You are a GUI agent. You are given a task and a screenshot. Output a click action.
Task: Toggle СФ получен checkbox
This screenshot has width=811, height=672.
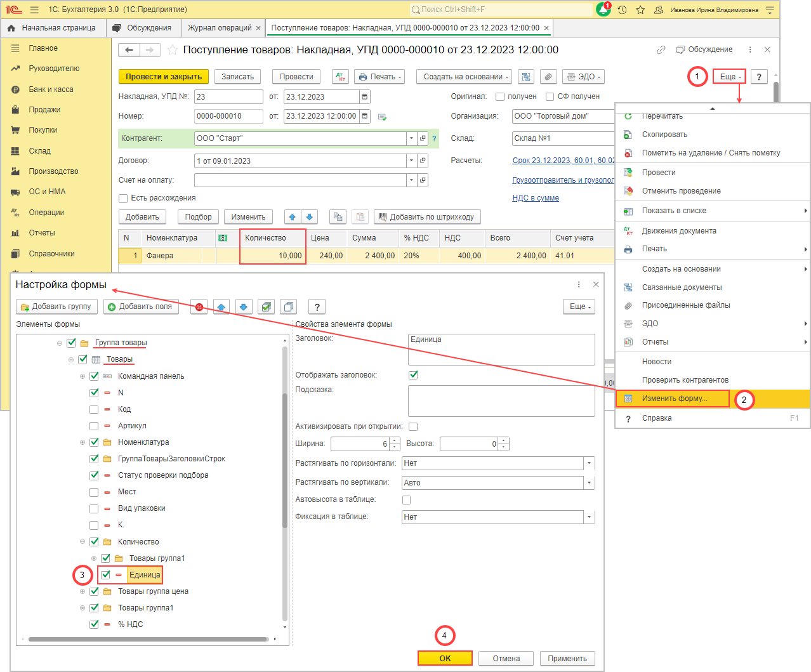[x=550, y=97]
